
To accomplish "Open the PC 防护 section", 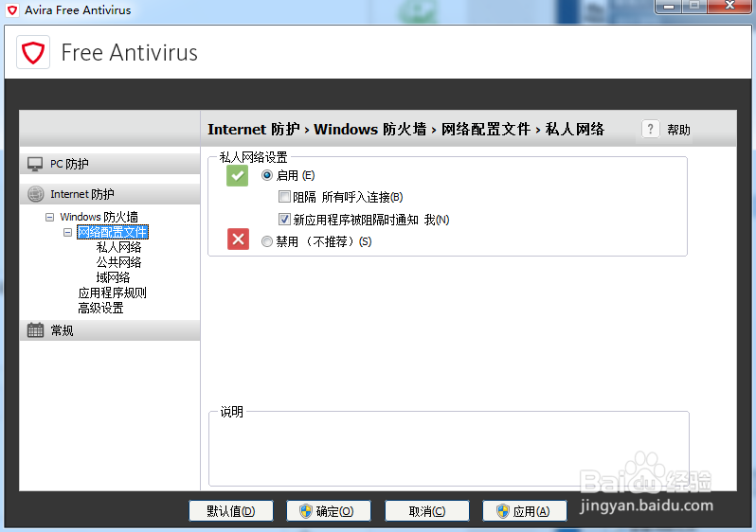I will (x=110, y=164).
